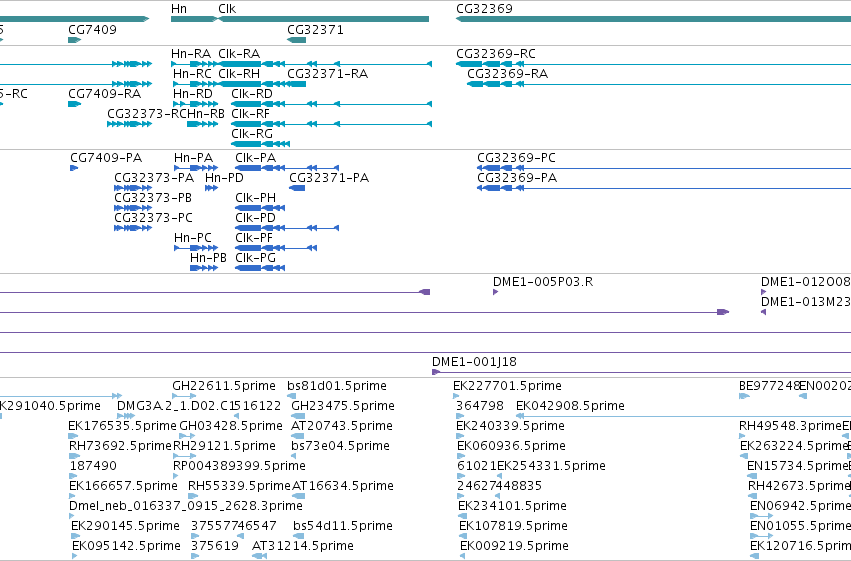Screen dimensions: 851x561
Task: Select BAC clone DME1-001J18
Action: tap(474, 362)
